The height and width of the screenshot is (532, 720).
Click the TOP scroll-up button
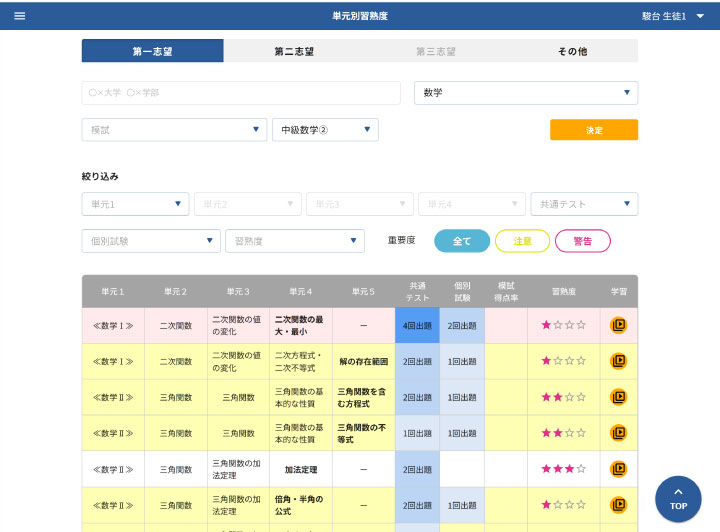click(x=678, y=499)
